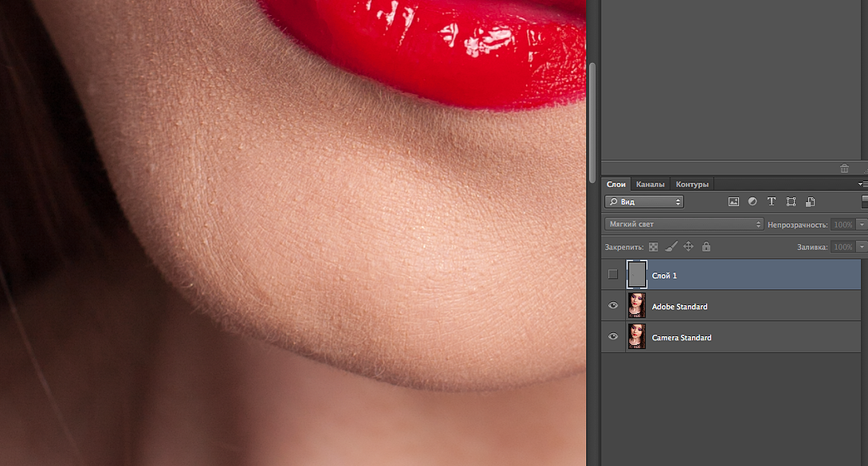Filter layers by pixel layer icon
The image size is (868, 466).
pyautogui.click(x=733, y=202)
